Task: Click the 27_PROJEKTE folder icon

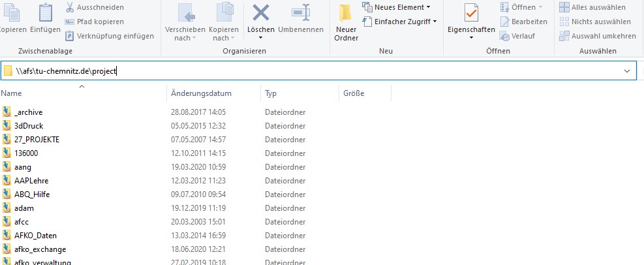Action: [7, 139]
